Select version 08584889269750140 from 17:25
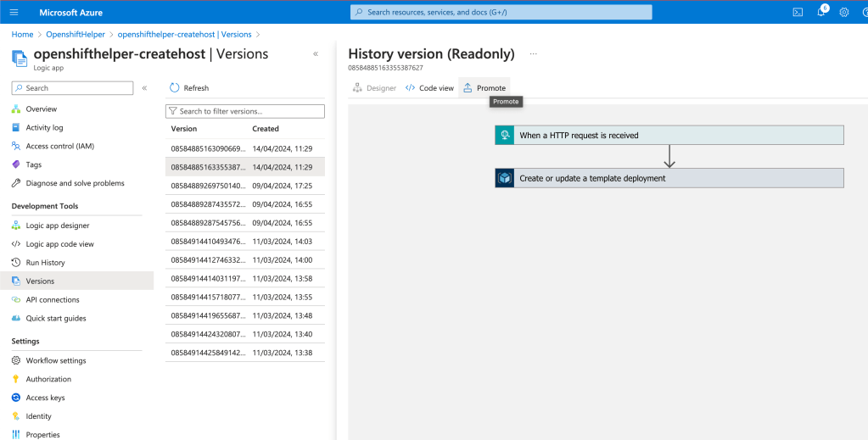868x440 pixels. coord(244,186)
